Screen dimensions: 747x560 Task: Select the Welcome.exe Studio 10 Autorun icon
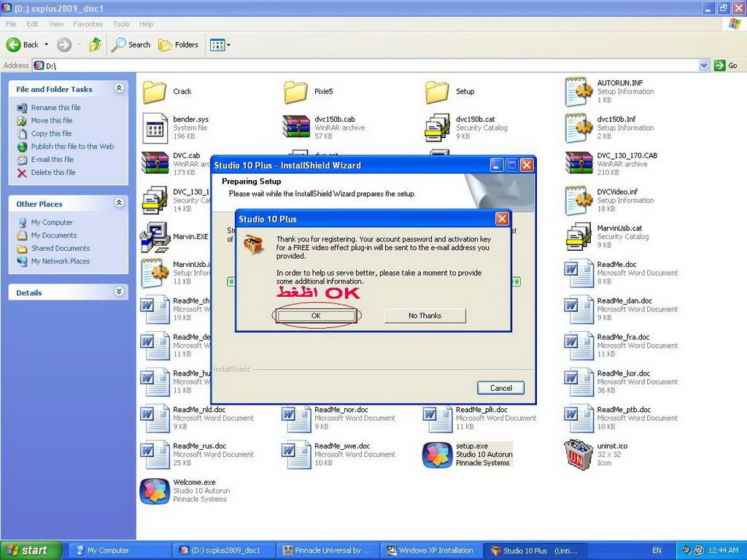click(155, 491)
